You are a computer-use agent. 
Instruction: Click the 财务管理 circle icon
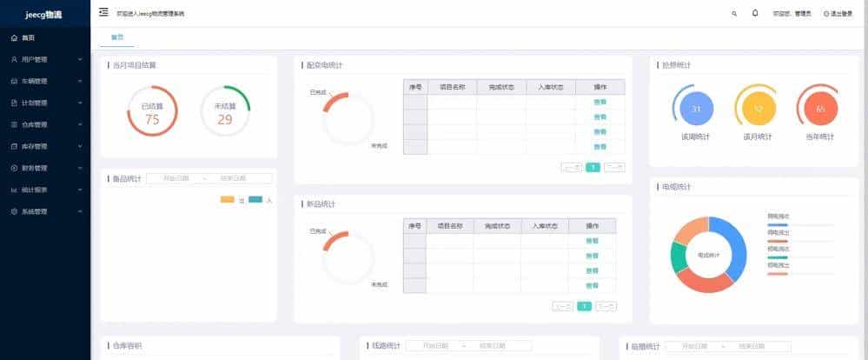tap(14, 168)
